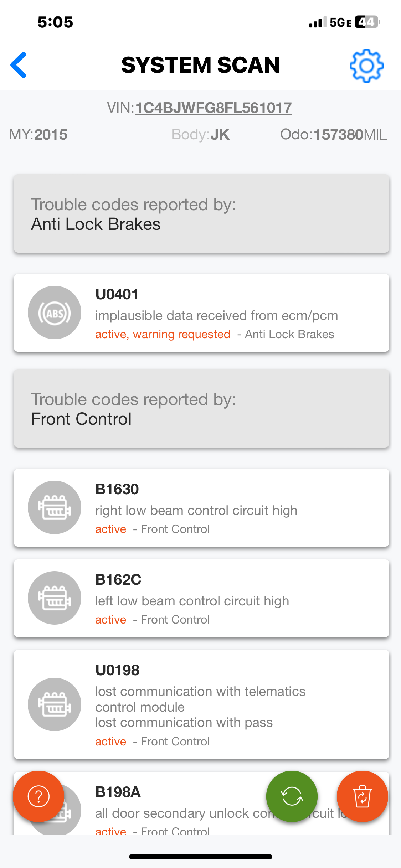This screenshot has height=868, width=401.
Task: Open the settings gear icon
Action: tap(366, 66)
